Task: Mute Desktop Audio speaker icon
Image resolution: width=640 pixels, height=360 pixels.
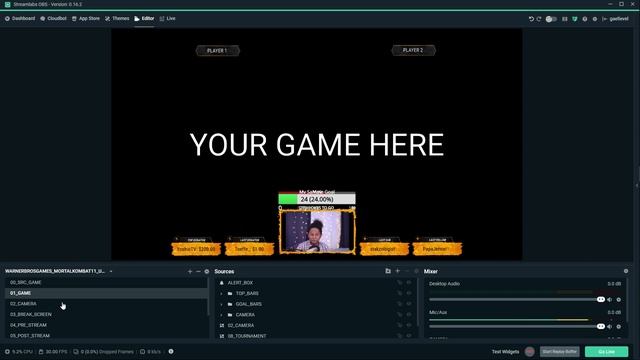Action: 609,300
